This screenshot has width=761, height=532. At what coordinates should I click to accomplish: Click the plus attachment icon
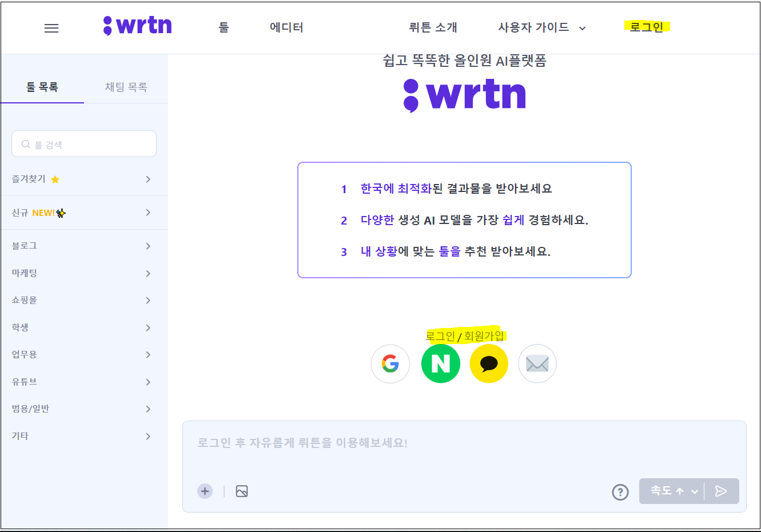click(x=205, y=491)
